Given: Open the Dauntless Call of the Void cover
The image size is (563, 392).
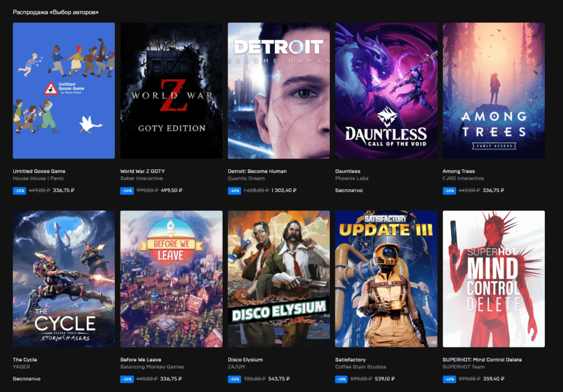Looking at the screenshot, I should click(x=387, y=91).
